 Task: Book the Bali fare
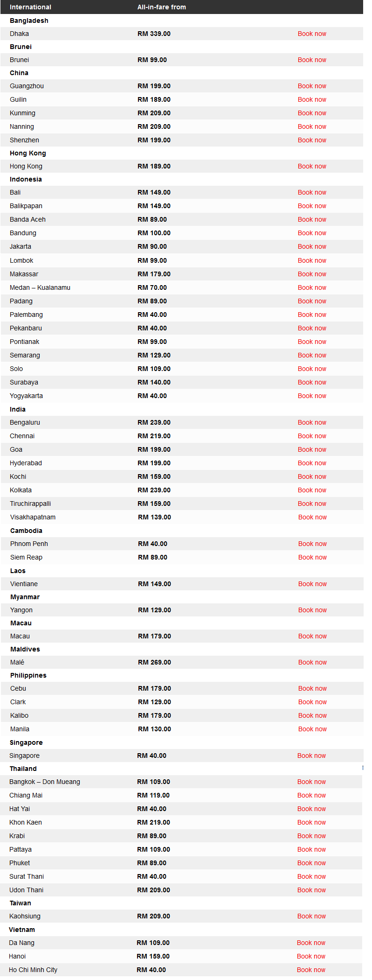point(312,192)
